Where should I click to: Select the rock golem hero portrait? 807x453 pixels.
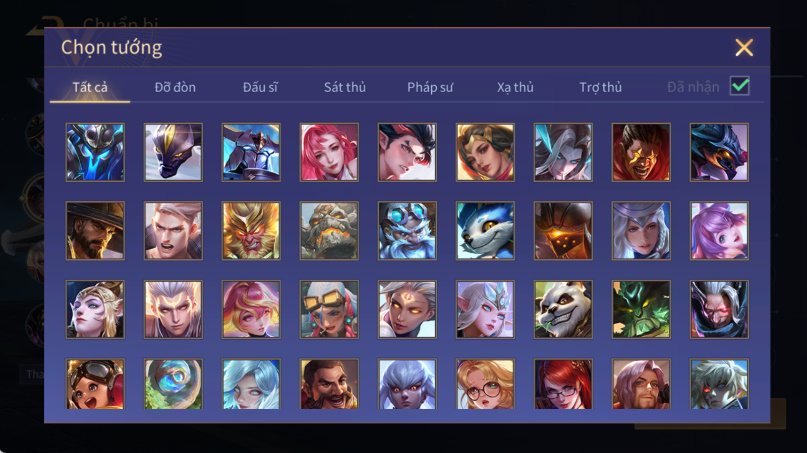(329, 231)
